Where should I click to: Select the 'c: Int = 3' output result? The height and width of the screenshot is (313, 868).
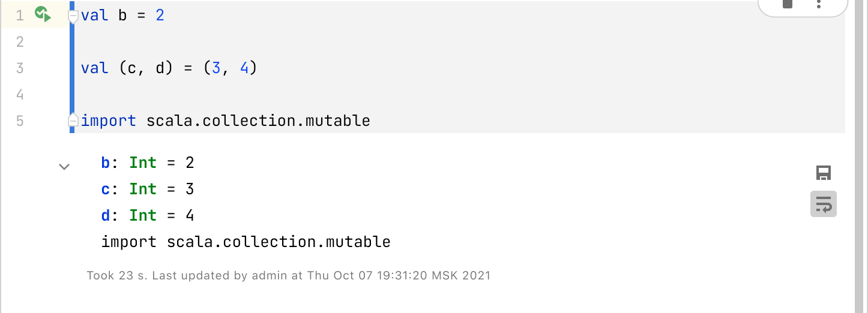pyautogui.click(x=148, y=189)
